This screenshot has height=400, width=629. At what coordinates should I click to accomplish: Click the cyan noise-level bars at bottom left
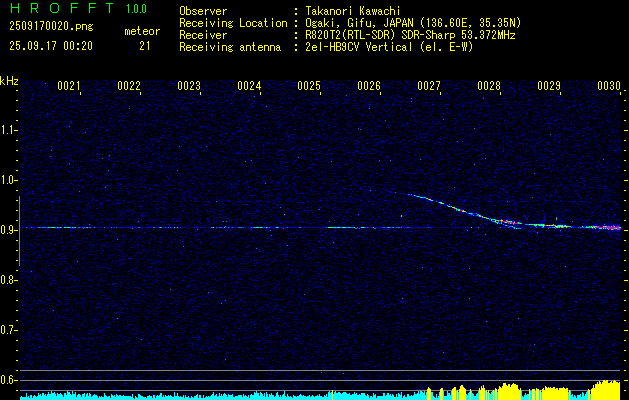pyautogui.click(x=177, y=395)
